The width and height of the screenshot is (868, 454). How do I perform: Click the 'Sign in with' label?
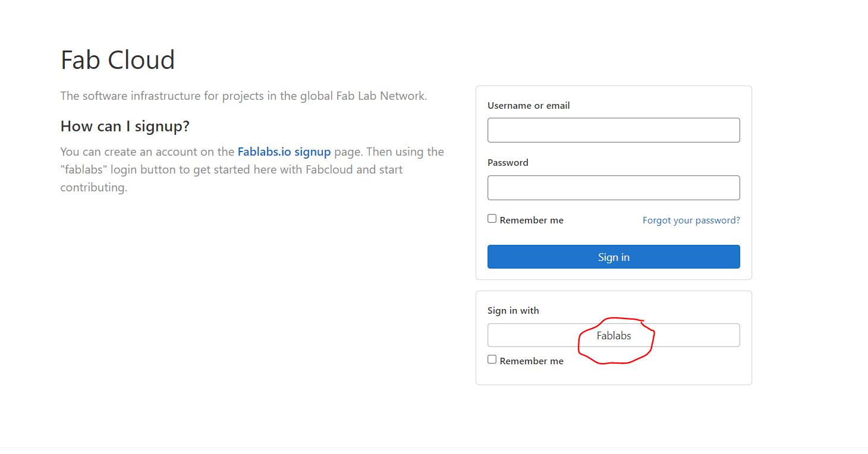513,310
